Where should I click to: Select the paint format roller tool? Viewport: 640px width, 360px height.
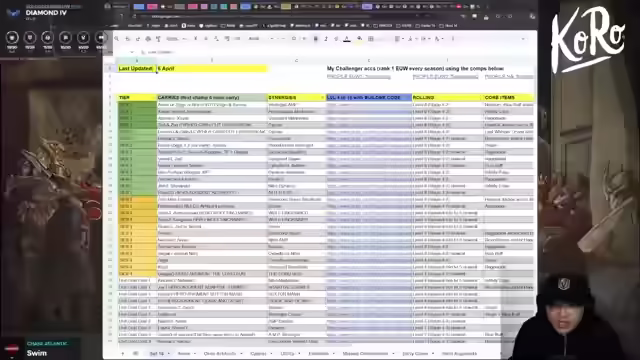pos(158,39)
